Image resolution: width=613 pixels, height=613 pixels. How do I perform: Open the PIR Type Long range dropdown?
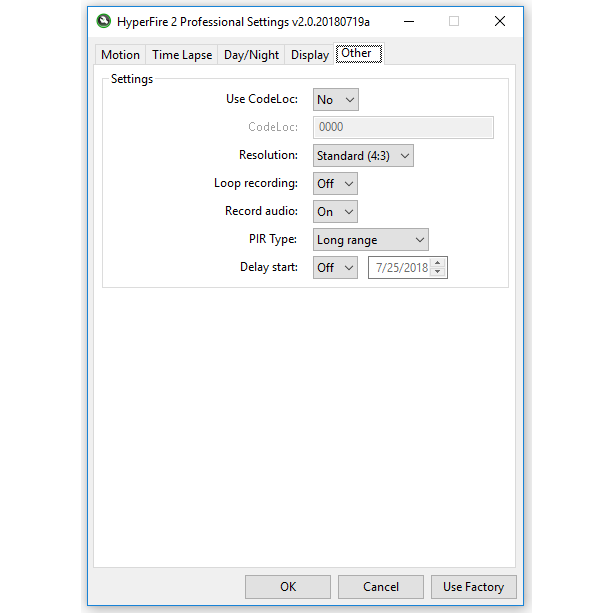(x=371, y=240)
